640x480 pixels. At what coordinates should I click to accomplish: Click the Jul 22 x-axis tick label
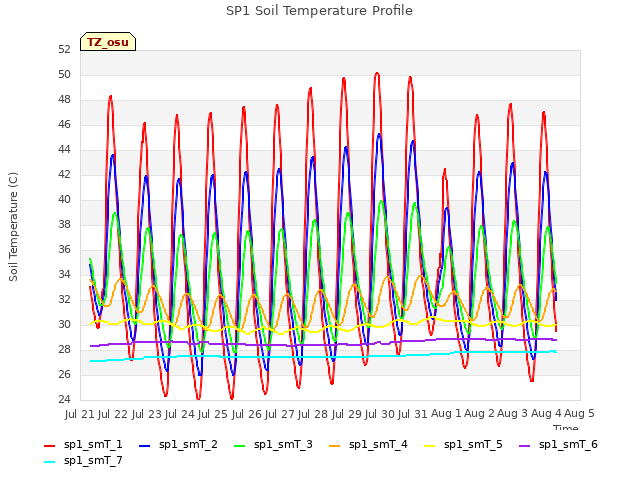coord(113,414)
